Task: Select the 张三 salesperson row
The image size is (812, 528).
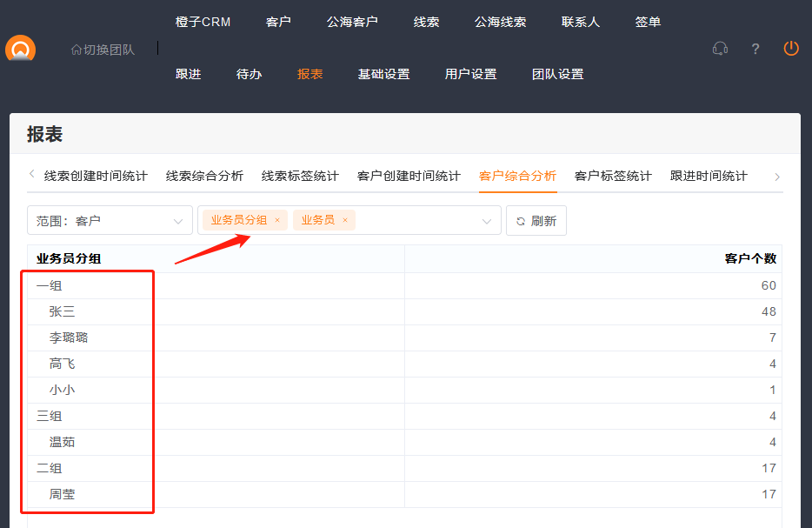Action: pyautogui.click(x=63, y=311)
